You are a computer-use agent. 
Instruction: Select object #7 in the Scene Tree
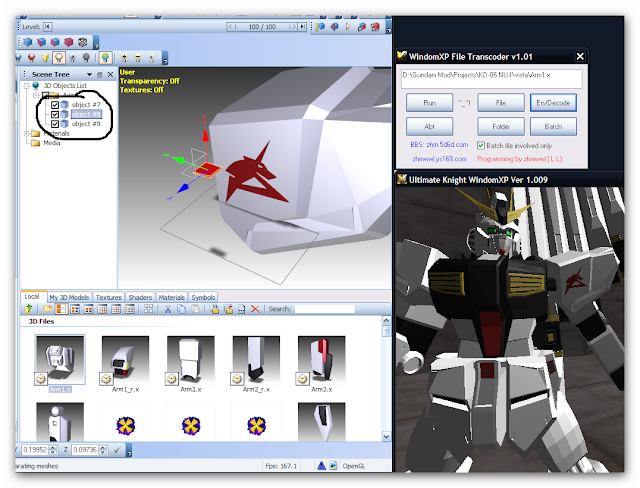[86, 105]
